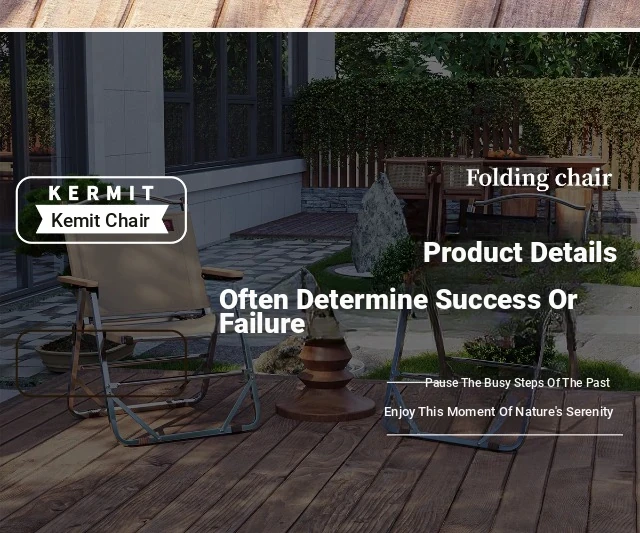
Task: Select the standing stone in the garden
Action: tap(379, 224)
